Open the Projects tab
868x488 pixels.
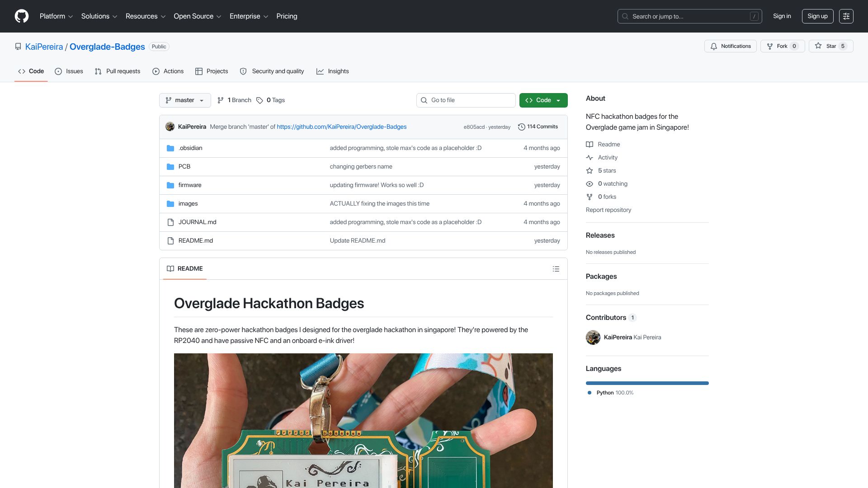[x=212, y=71]
